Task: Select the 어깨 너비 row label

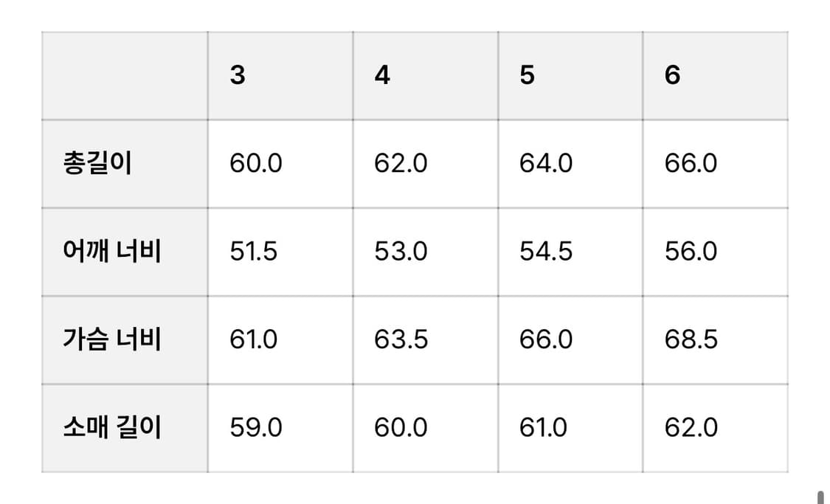Action: [112, 252]
